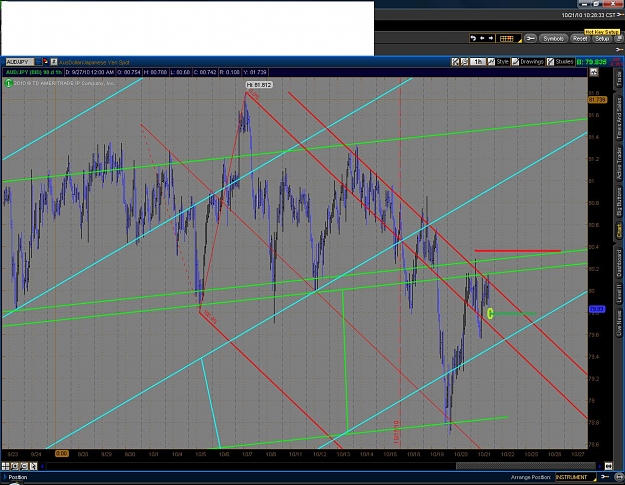Select the Dashboard sidebar tab
The image size is (625, 485).
click(619, 263)
